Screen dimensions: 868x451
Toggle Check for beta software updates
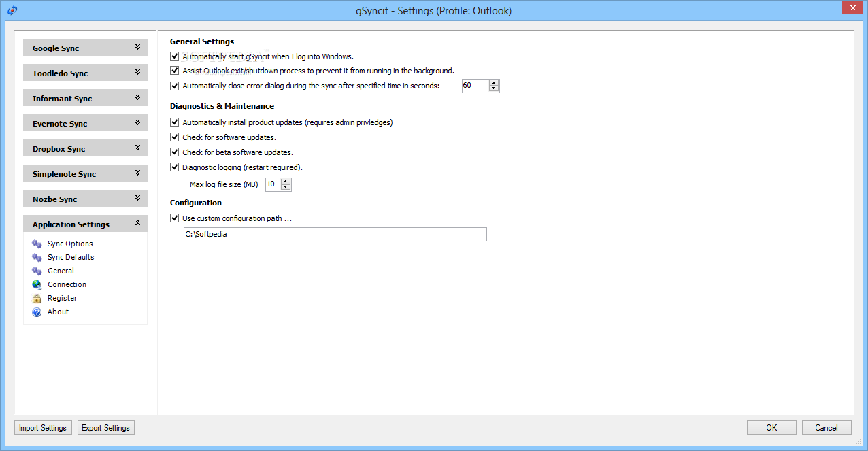(x=174, y=152)
